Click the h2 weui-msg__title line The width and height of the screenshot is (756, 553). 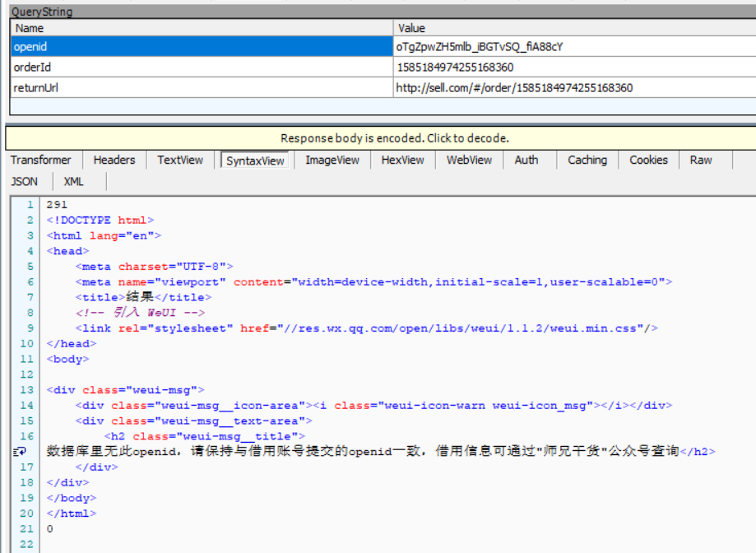tap(205, 436)
